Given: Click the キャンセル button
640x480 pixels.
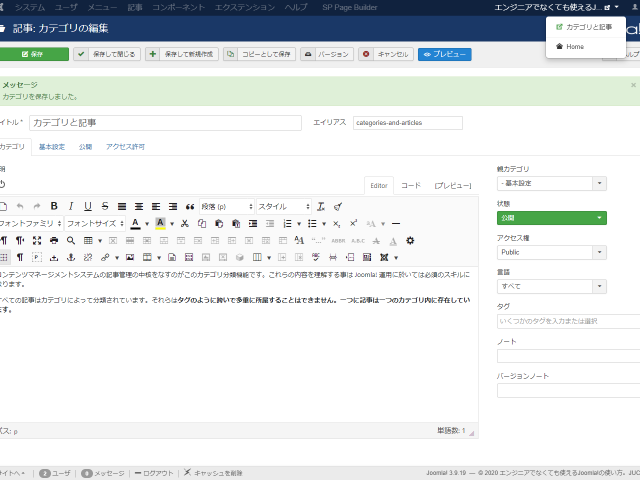Looking at the screenshot, I should pyautogui.click(x=386, y=54).
